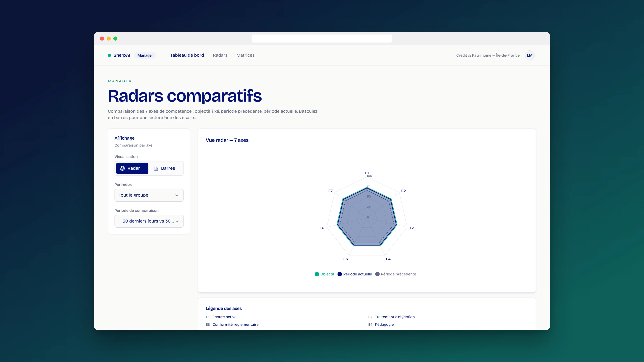This screenshot has width=644, height=362.
Task: Open the LM user avatar menu
Action: 529,55
